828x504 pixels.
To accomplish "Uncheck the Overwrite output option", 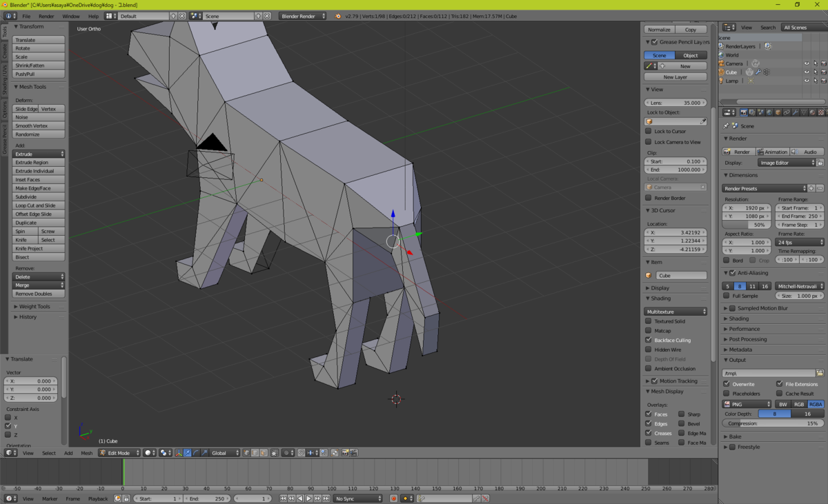I will tap(727, 384).
